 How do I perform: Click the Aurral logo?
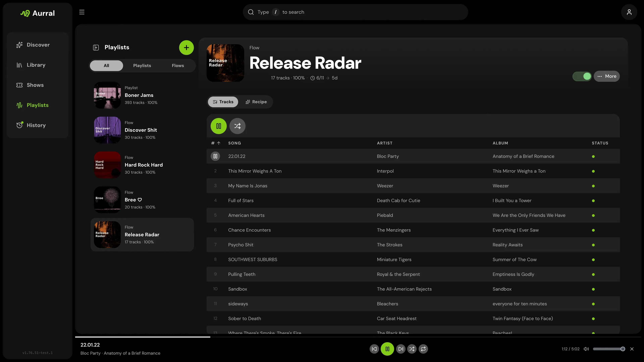coord(38,13)
